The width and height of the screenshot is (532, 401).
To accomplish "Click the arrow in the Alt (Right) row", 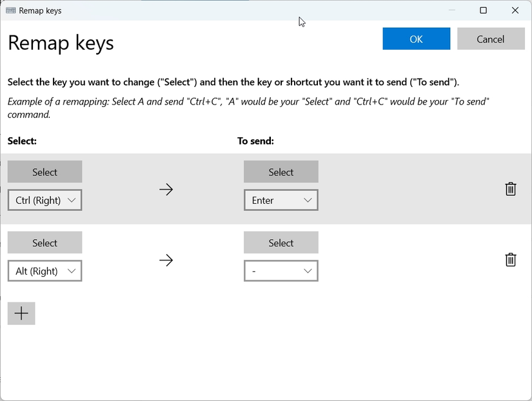I will [166, 260].
